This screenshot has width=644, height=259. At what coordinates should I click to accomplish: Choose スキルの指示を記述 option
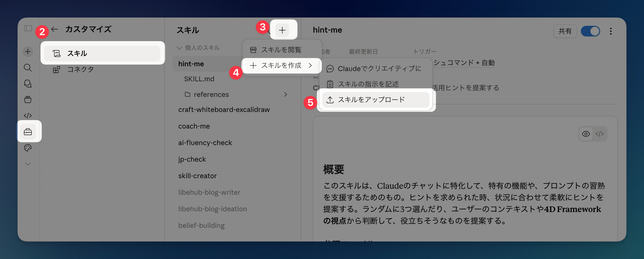pos(376,84)
